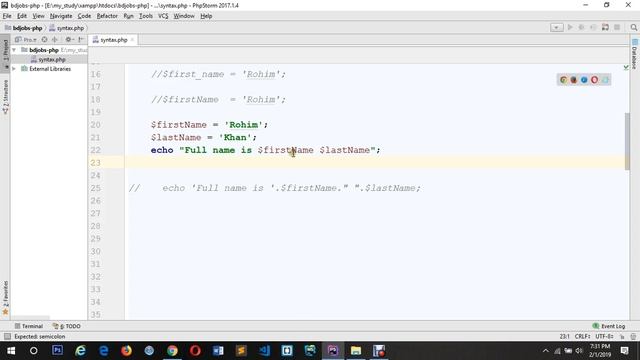
Task: Click the Search Everywhere magnifier icon
Action: point(633,27)
